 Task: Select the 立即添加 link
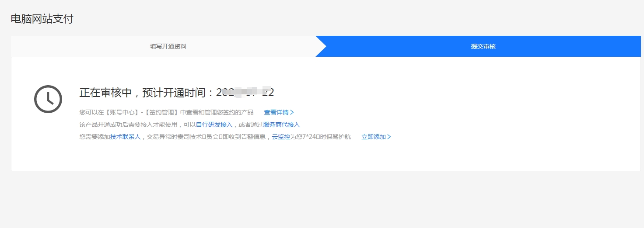point(373,137)
